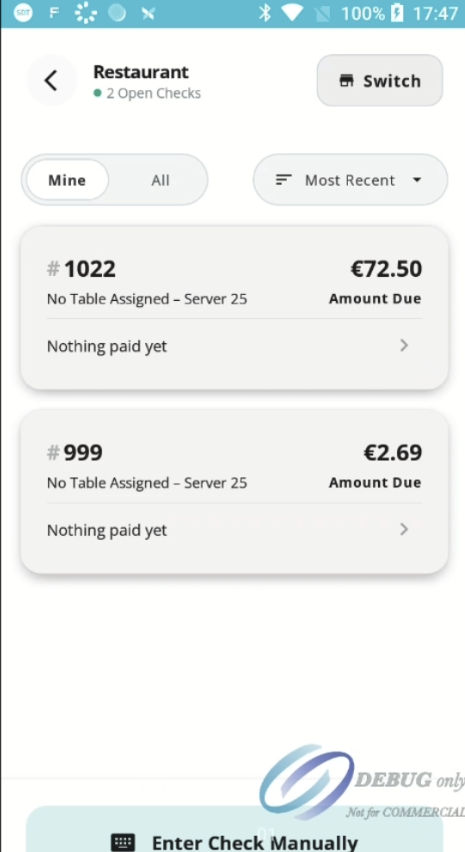The height and width of the screenshot is (852, 465).
Task: Click the Bluetooth status bar icon
Action: tap(265, 13)
